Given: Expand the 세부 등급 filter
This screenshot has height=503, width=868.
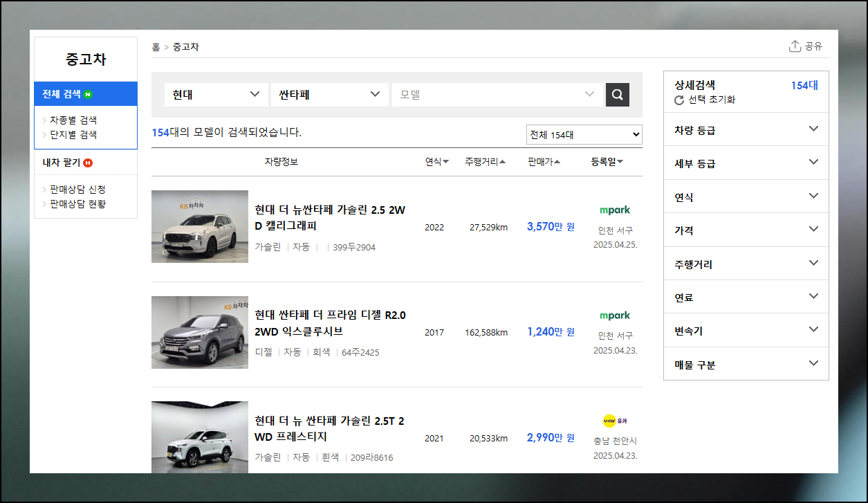Looking at the screenshot, I should [x=746, y=163].
